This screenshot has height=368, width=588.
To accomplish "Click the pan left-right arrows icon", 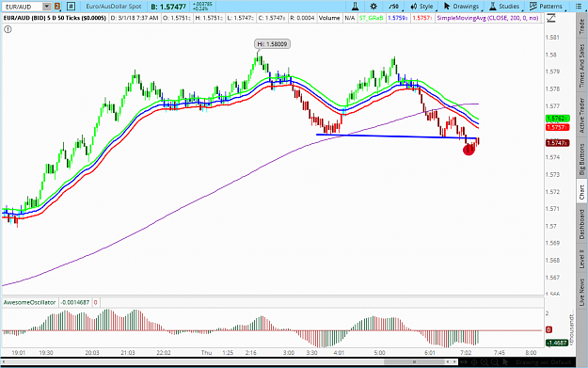I will pos(464,362).
